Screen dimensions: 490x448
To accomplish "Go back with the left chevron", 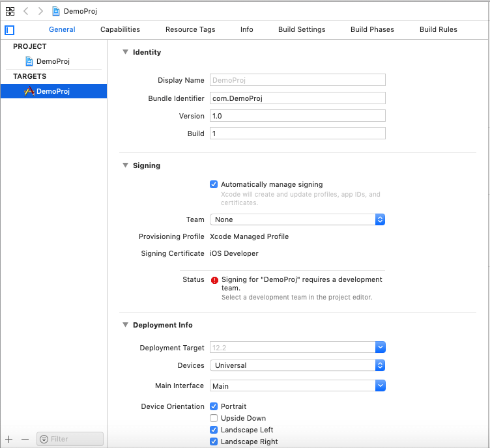I will [26, 11].
